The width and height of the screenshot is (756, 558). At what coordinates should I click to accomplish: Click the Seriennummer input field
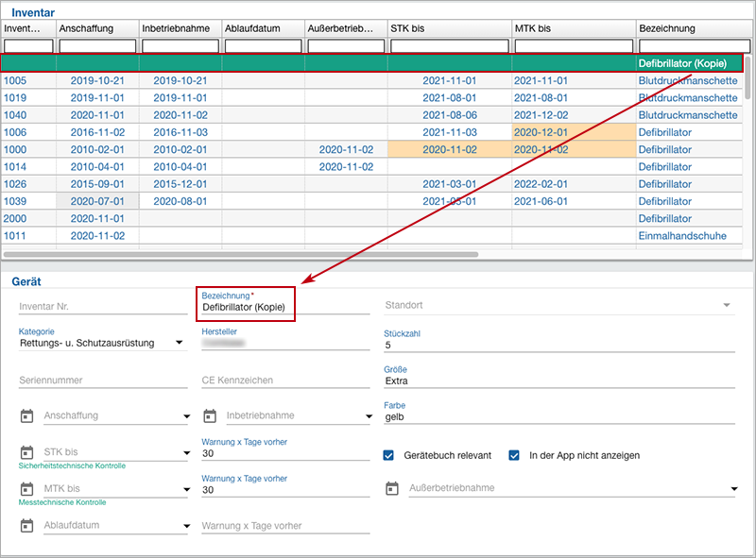pos(103,380)
